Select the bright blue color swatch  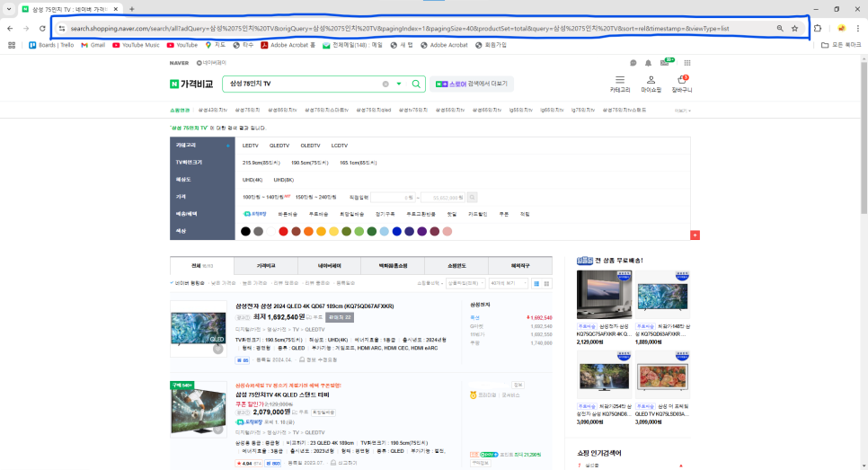point(397,231)
